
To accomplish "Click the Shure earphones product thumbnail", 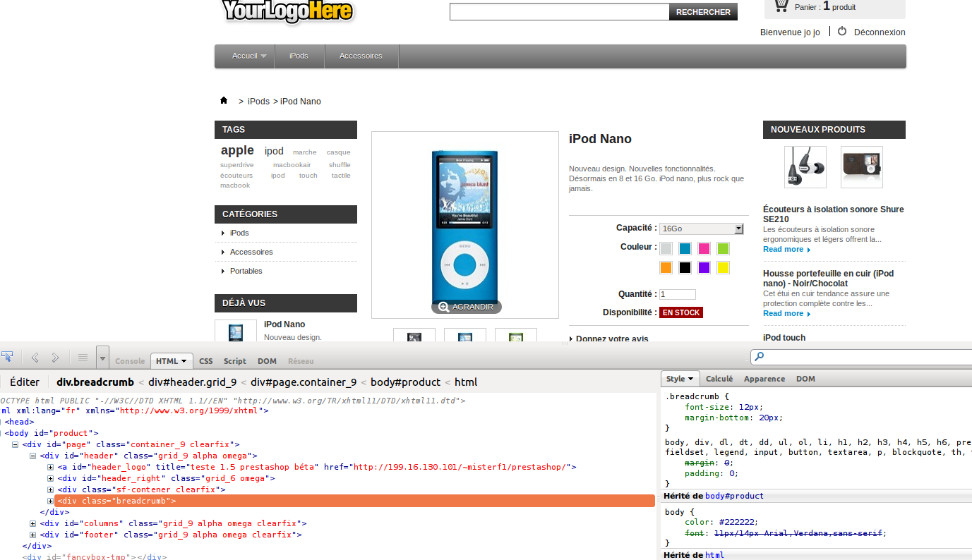I will pos(805,167).
